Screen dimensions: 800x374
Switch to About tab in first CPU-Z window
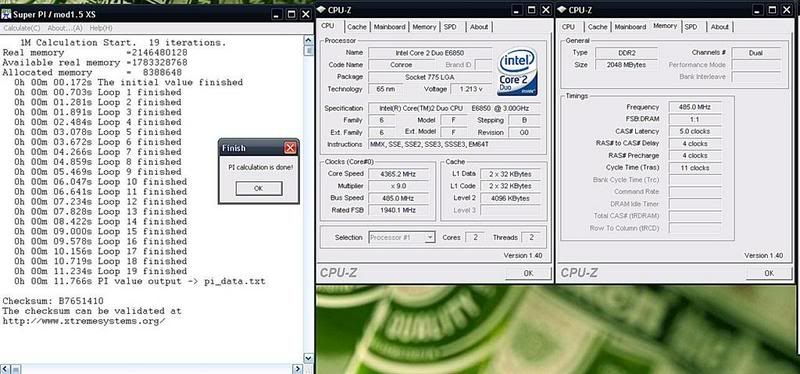click(x=479, y=27)
